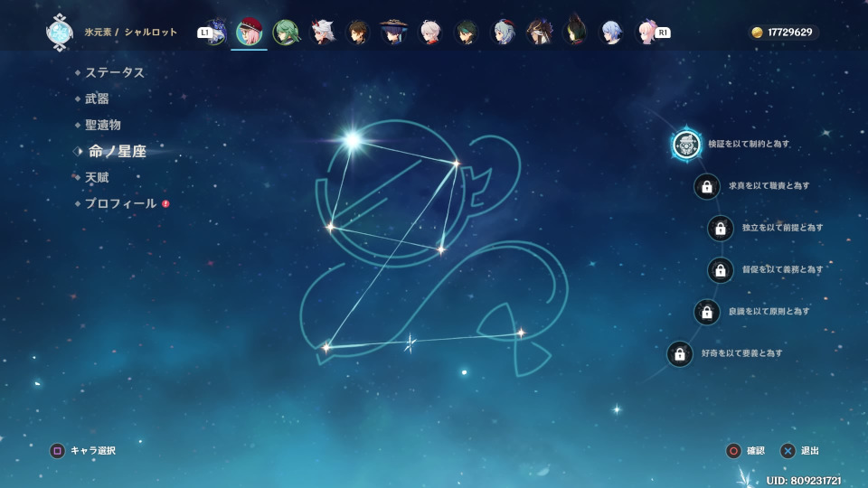Open locked node 求真を以て職責と為す
868x488 pixels.
(707, 186)
